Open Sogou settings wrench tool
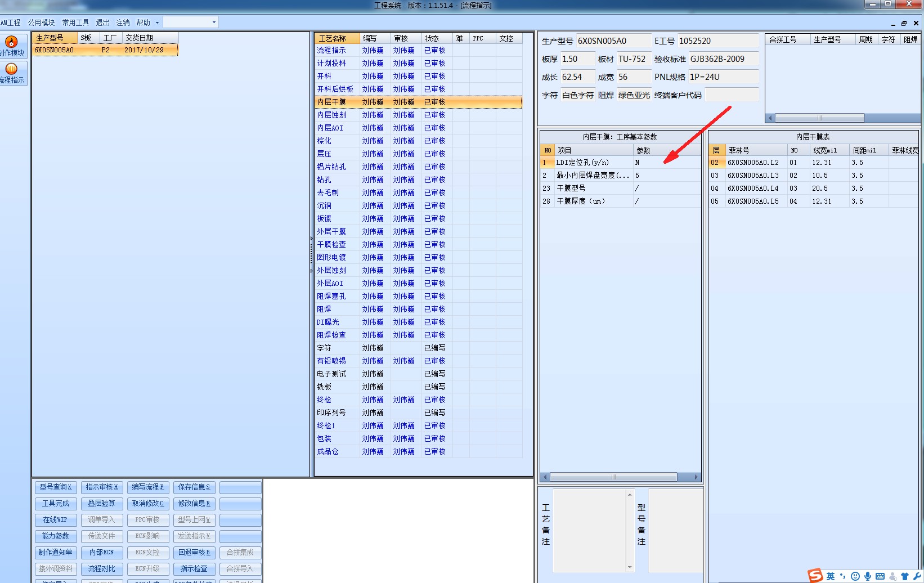 click(917, 576)
